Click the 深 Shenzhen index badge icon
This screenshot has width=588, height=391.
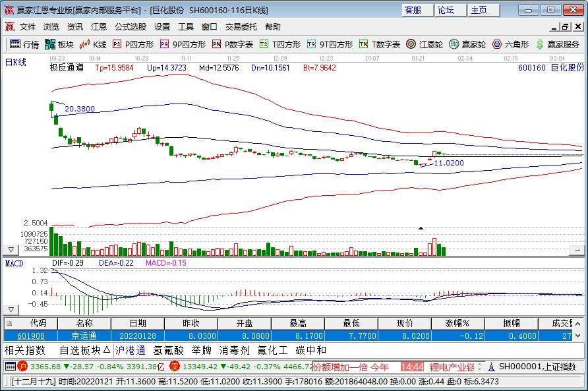pos(175,366)
